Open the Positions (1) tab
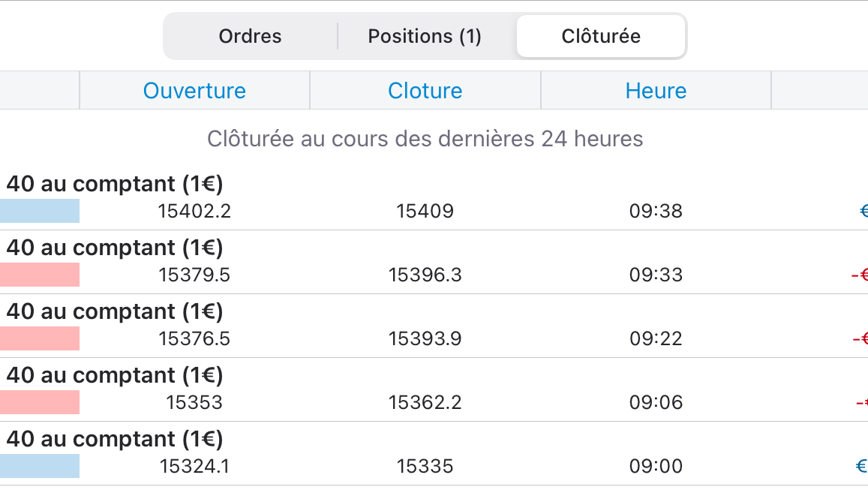868x493 pixels. pos(424,36)
